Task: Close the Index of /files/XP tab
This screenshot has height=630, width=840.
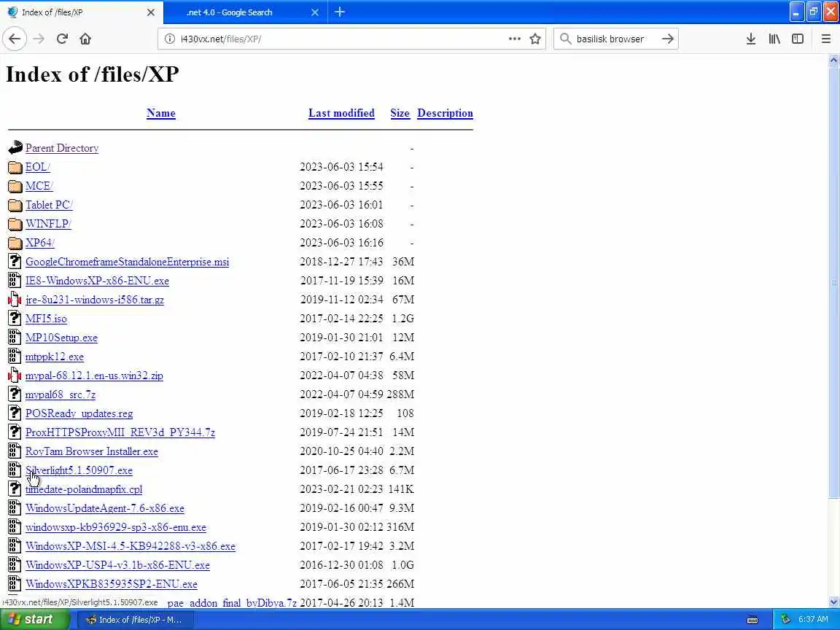Action: pos(151,12)
